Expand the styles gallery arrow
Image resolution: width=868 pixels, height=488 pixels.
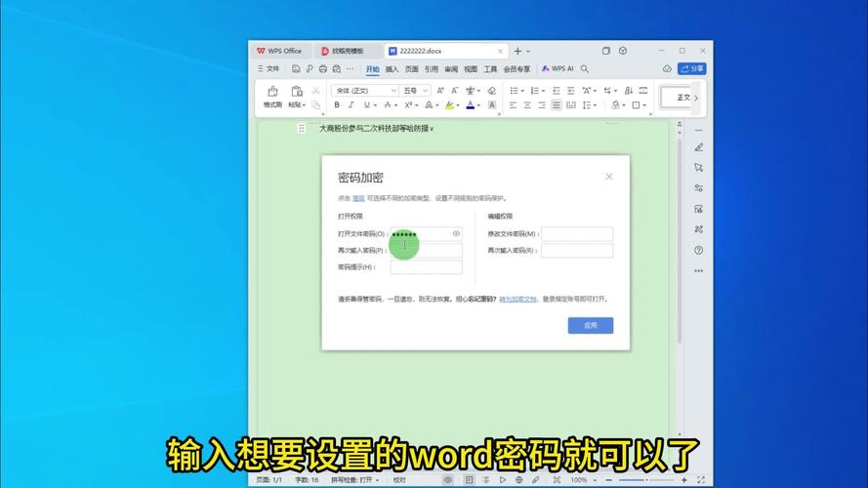pos(696,98)
